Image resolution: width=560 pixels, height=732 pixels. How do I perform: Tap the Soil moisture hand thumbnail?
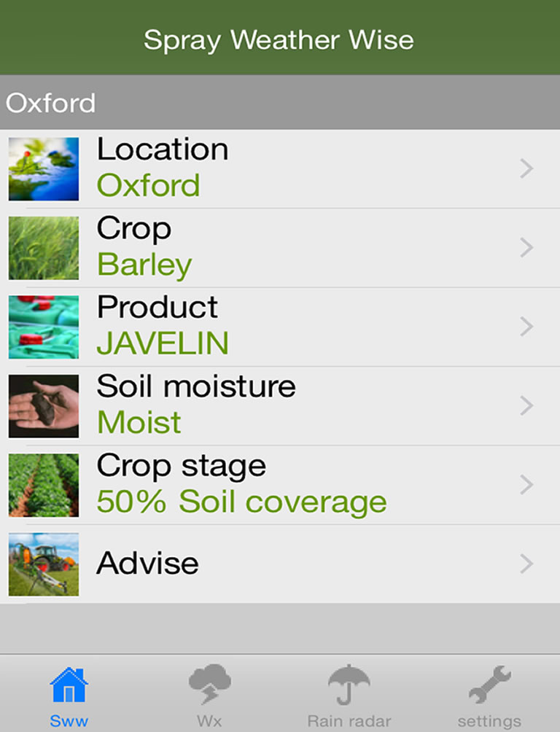click(x=44, y=406)
